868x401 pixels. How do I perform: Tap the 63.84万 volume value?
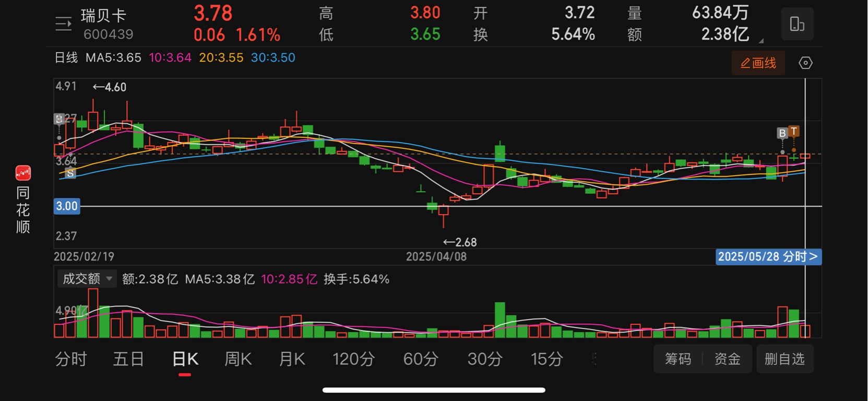click(x=720, y=13)
